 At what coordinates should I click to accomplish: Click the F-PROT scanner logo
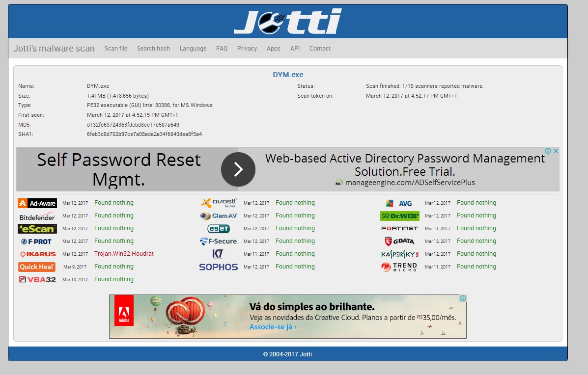36,241
